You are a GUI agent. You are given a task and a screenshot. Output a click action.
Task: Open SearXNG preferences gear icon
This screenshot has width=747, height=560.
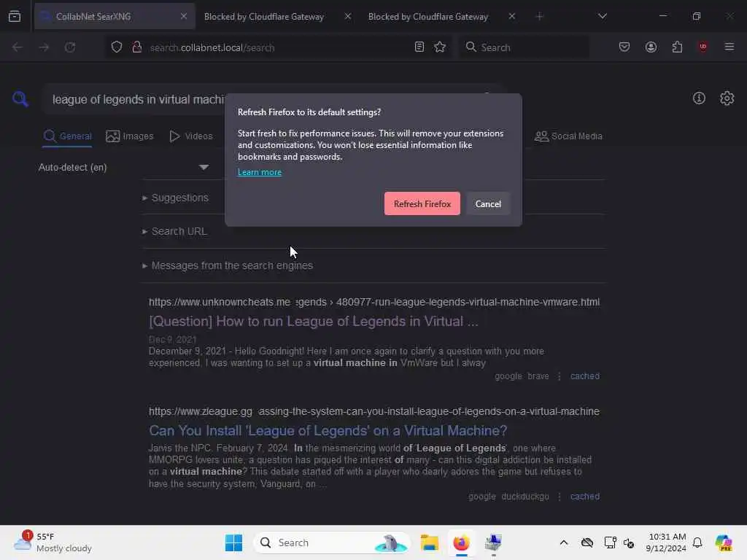[727, 98]
